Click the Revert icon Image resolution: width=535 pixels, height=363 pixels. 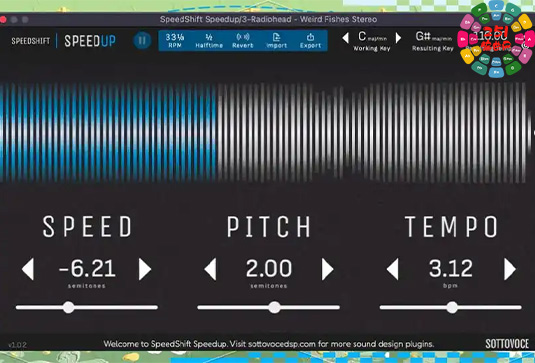(243, 41)
